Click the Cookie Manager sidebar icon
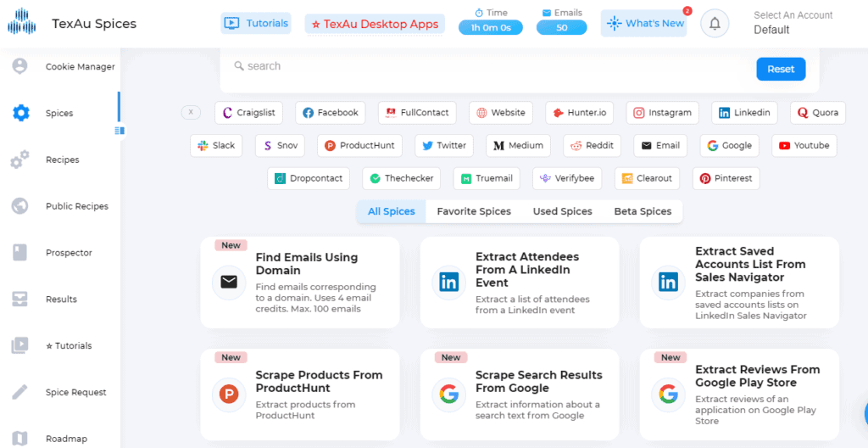868x448 pixels. pyautogui.click(x=20, y=66)
